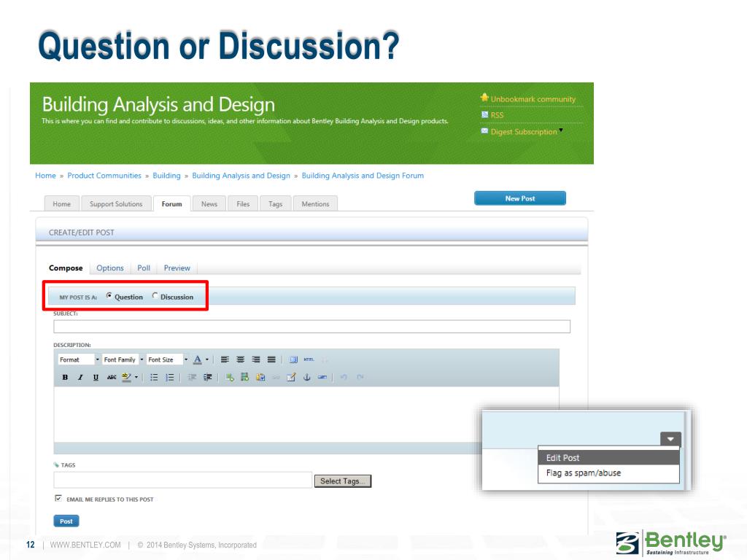Open the Format dropdown
Image resolution: width=747 pixels, height=560 pixels.
[x=79, y=359]
